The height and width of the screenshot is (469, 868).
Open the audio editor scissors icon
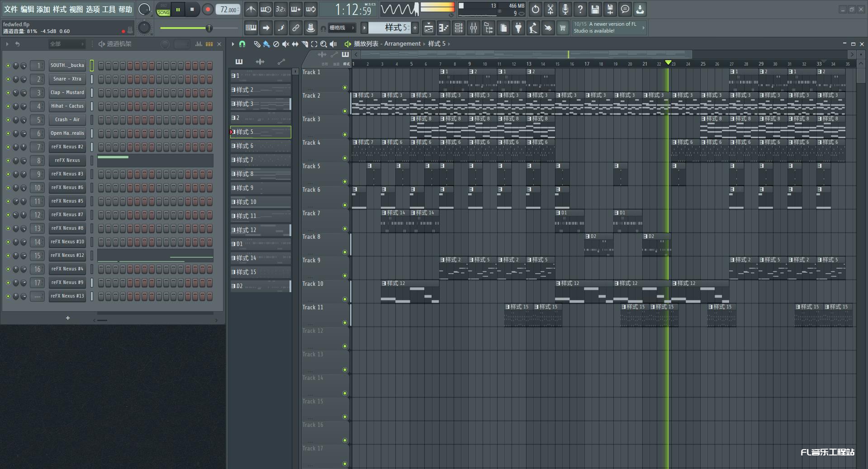tap(550, 9)
